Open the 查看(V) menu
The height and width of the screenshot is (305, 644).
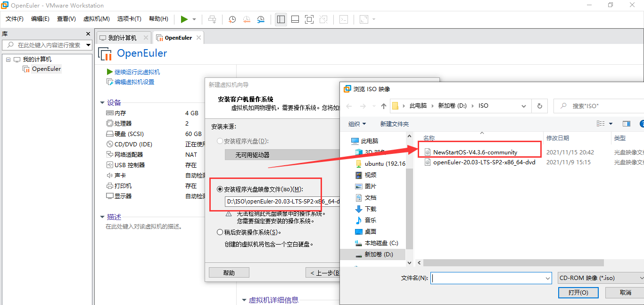pos(66,19)
